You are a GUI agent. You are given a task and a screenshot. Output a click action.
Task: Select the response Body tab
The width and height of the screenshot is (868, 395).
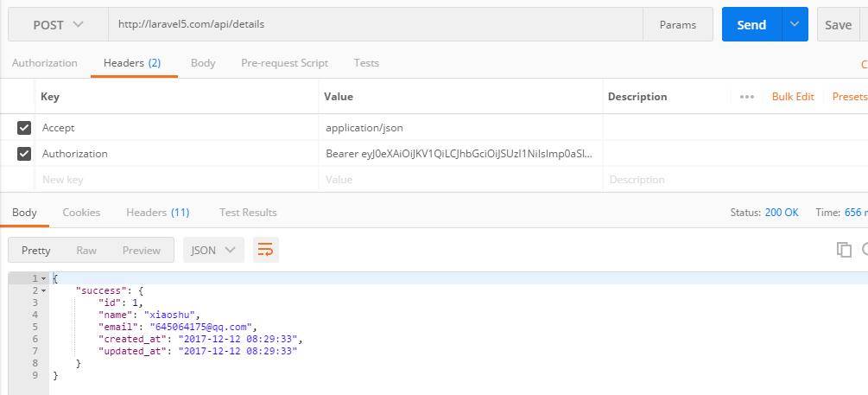24,212
